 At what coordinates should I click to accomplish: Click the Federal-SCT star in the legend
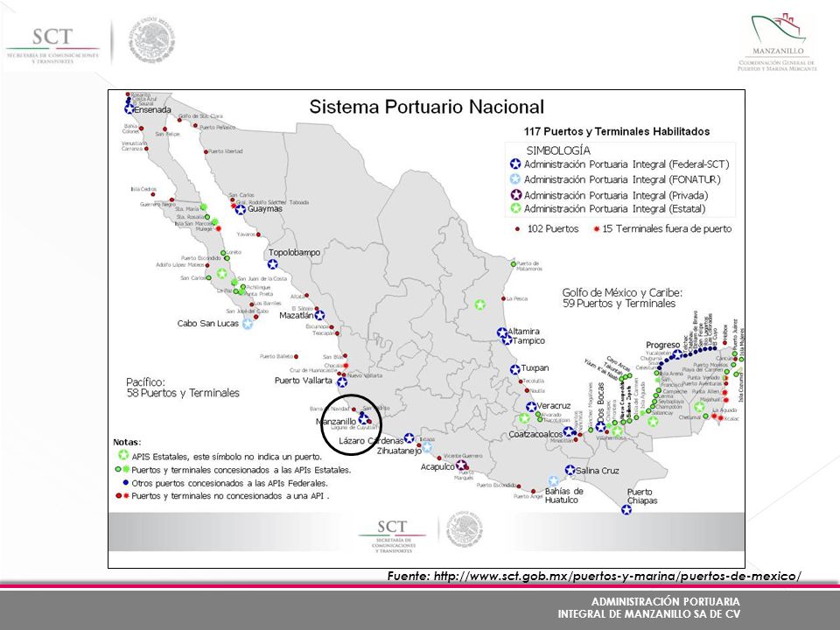(515, 164)
